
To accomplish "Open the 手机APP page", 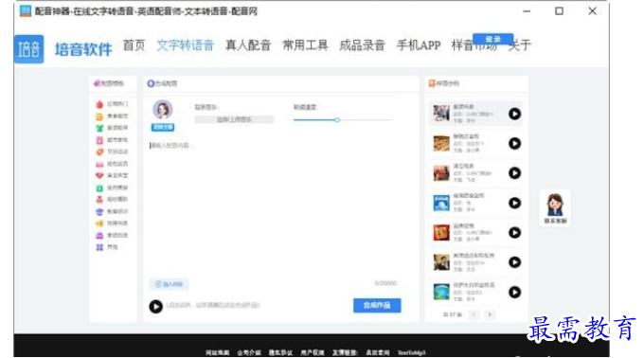I will [419, 45].
